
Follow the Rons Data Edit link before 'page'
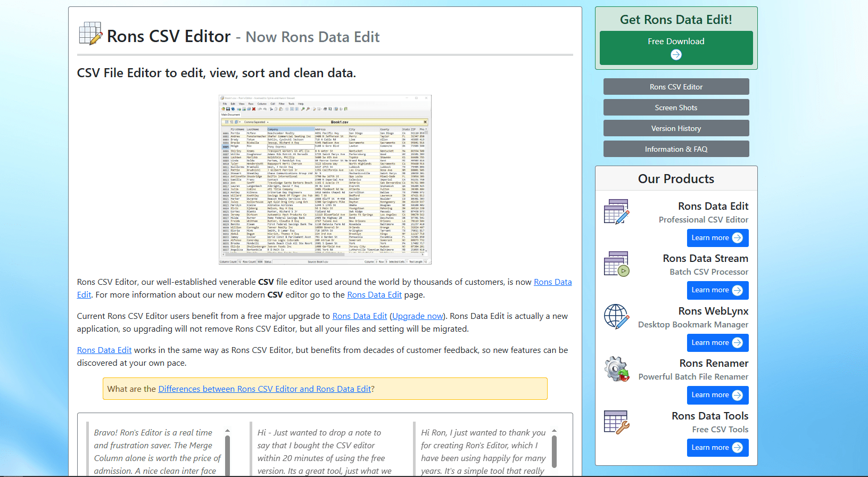pos(374,295)
